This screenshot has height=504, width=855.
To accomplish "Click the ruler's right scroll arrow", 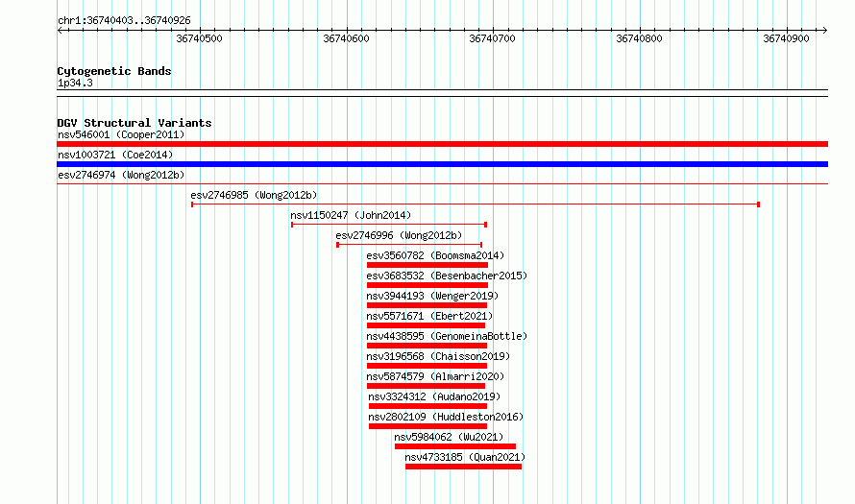I will click(x=824, y=31).
